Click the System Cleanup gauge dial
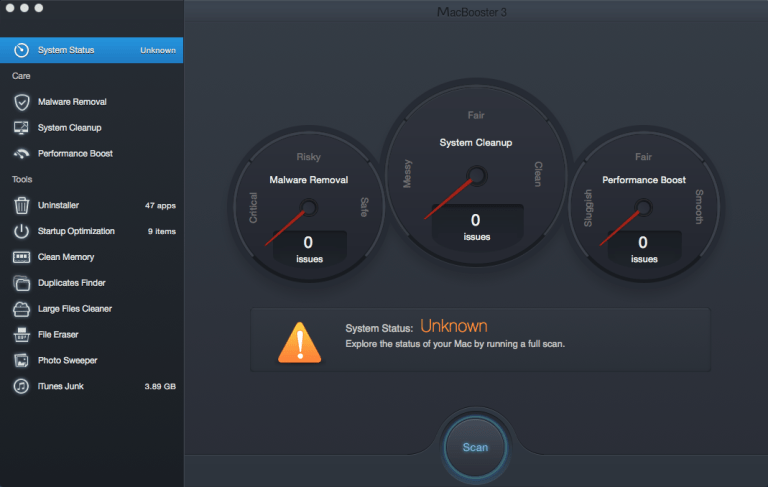The height and width of the screenshot is (487, 768). tap(476, 174)
